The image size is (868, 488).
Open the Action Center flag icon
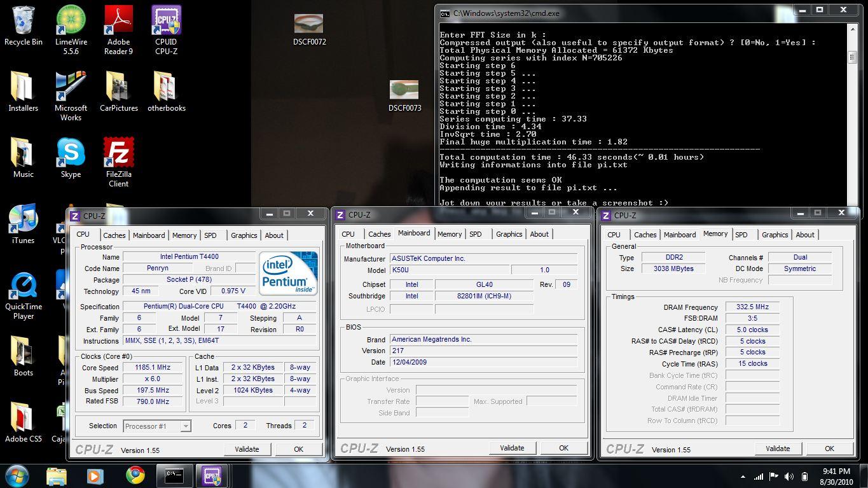pyautogui.click(x=774, y=477)
